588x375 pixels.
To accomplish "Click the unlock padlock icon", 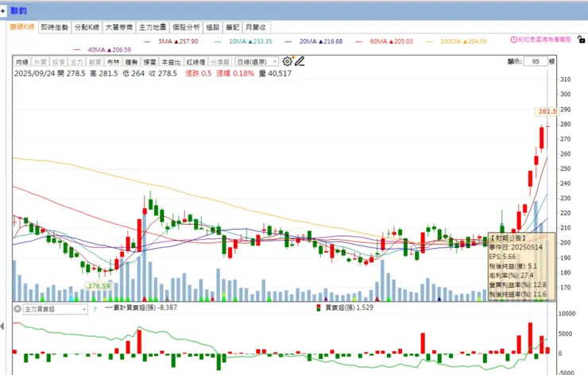I will (x=581, y=40).
